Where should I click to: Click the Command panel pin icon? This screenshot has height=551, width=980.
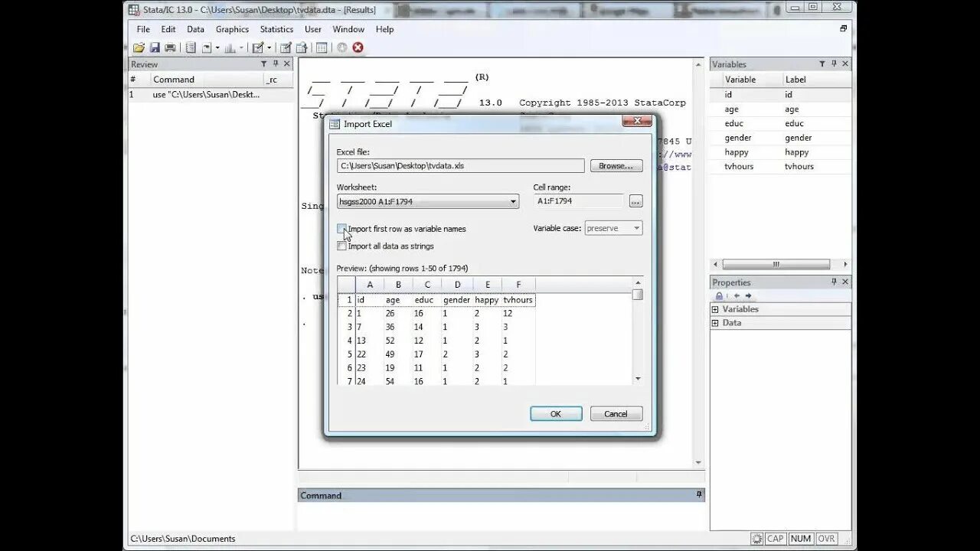[x=698, y=495]
